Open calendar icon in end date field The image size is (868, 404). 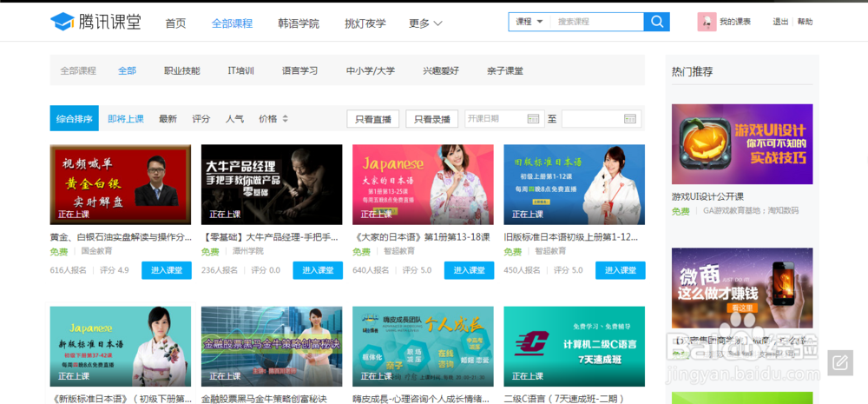pyautogui.click(x=630, y=119)
